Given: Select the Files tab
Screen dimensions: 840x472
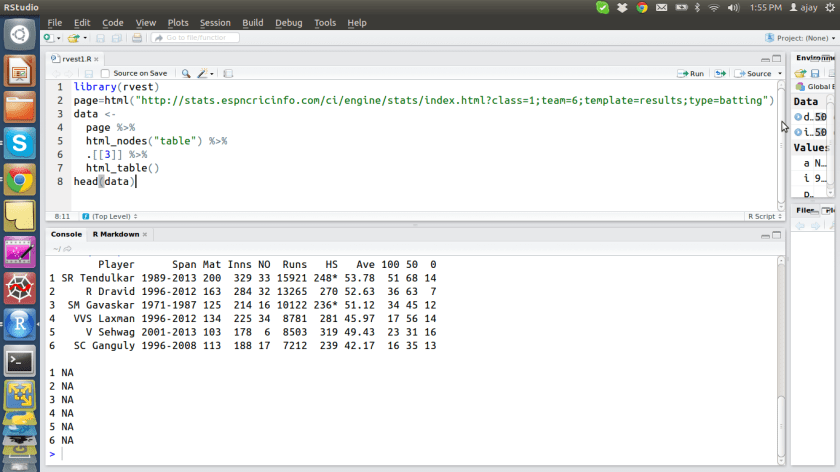Looking at the screenshot, I should coord(805,210).
